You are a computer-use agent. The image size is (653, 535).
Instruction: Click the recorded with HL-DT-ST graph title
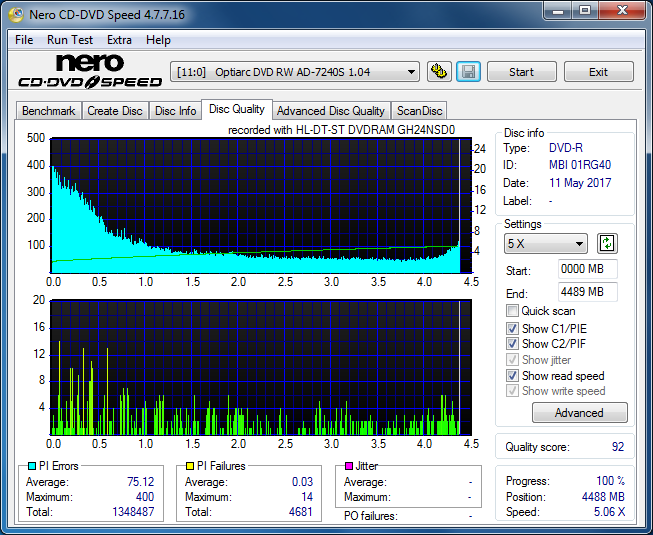341,130
